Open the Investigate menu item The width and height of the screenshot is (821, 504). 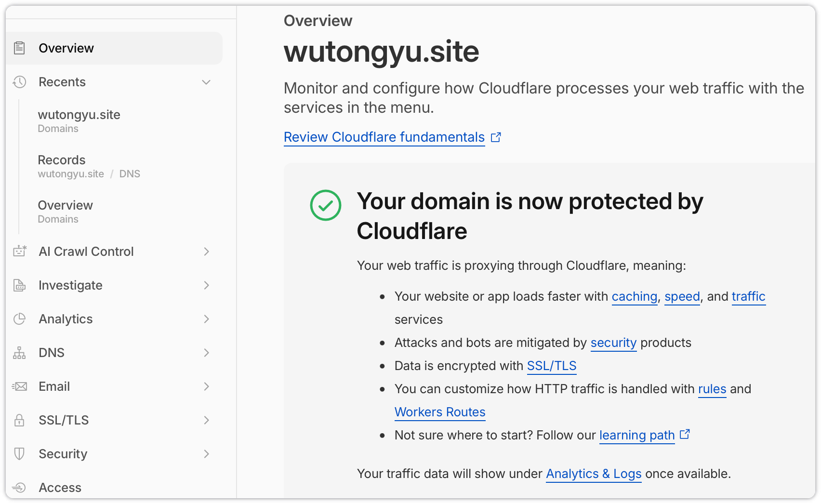pos(114,285)
